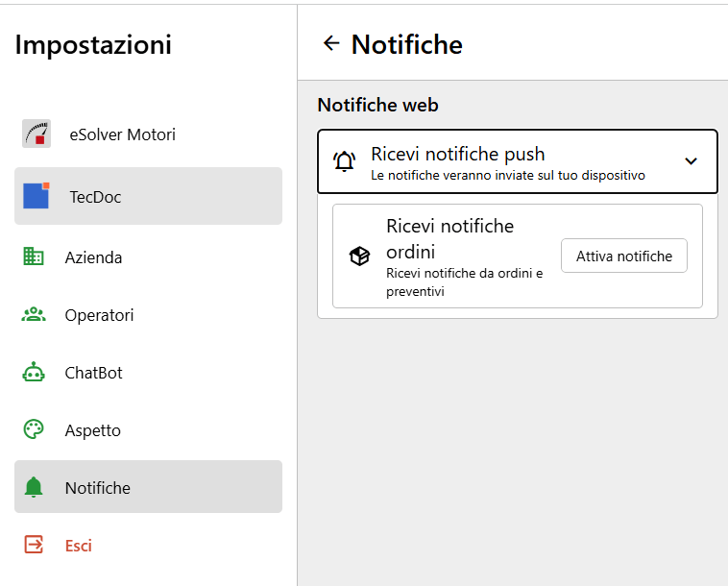Image resolution: width=728 pixels, height=586 pixels.
Task: Click the ringing bell push notifications icon
Action: (x=345, y=161)
